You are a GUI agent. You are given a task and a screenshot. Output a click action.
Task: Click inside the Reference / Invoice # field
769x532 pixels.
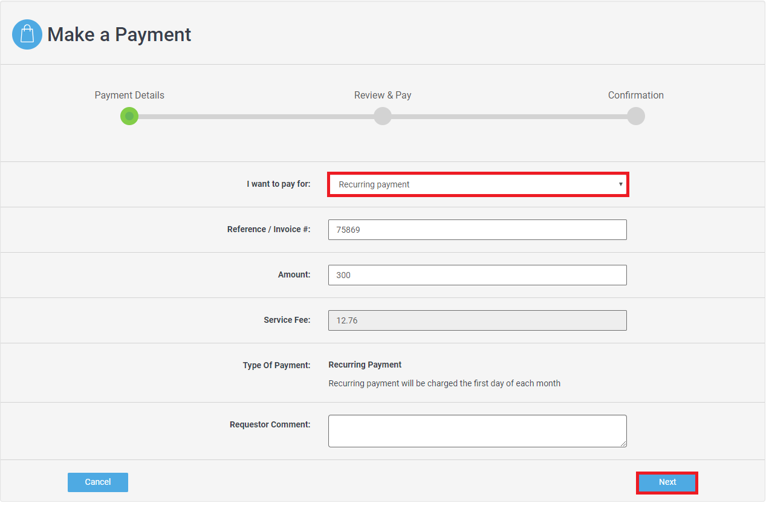click(x=478, y=230)
